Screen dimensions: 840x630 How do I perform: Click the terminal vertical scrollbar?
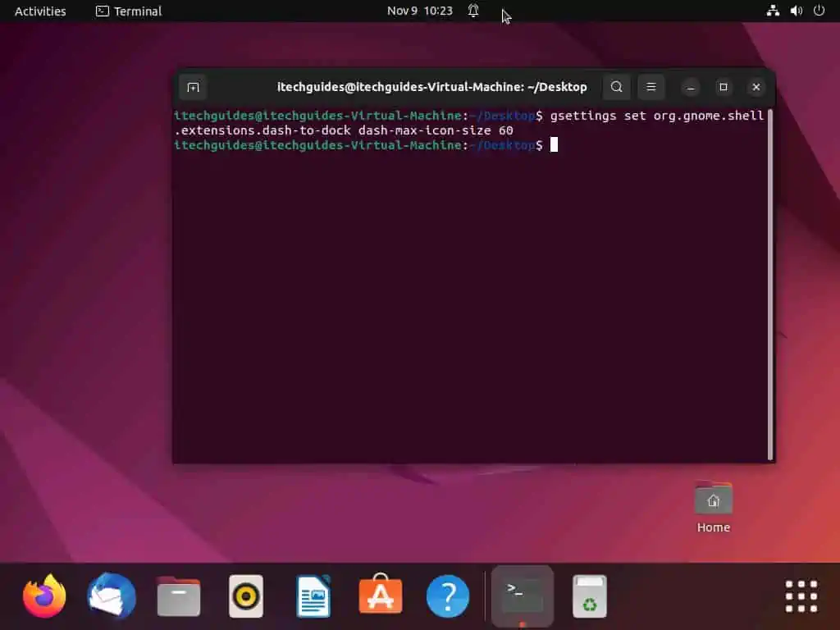(769, 287)
